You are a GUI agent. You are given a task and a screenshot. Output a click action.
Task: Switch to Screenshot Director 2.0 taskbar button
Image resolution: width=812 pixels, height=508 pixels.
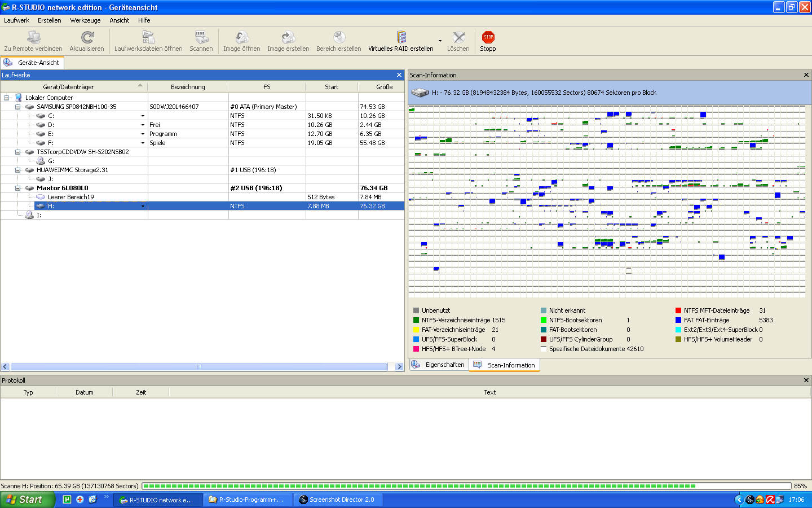coord(337,500)
